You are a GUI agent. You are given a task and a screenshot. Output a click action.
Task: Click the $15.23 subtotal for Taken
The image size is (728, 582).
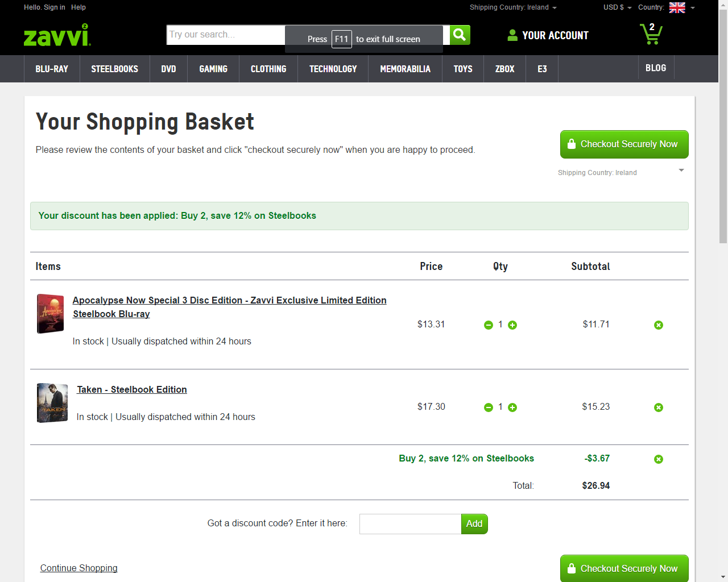tap(596, 406)
